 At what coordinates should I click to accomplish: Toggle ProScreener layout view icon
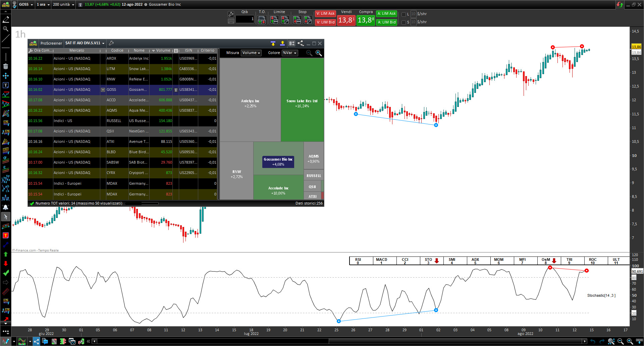tap(292, 43)
